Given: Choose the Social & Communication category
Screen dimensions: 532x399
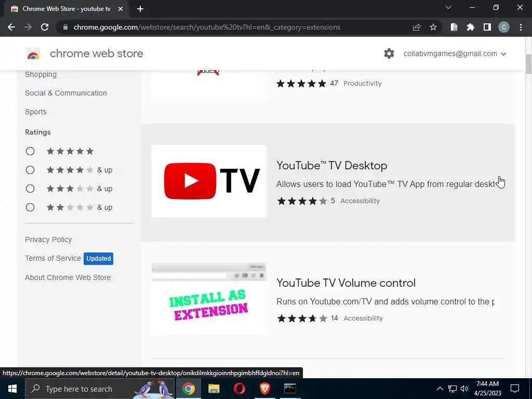Looking at the screenshot, I should [66, 93].
